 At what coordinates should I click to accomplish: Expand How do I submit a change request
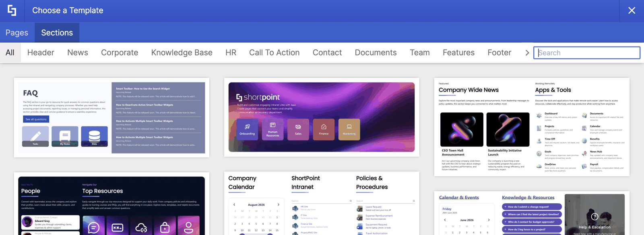click(x=532, y=207)
